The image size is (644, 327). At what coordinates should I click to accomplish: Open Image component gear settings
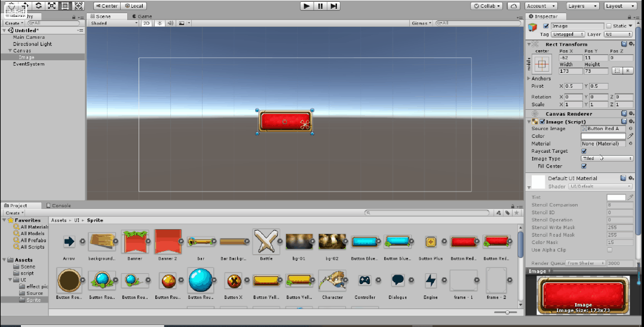pos(631,122)
